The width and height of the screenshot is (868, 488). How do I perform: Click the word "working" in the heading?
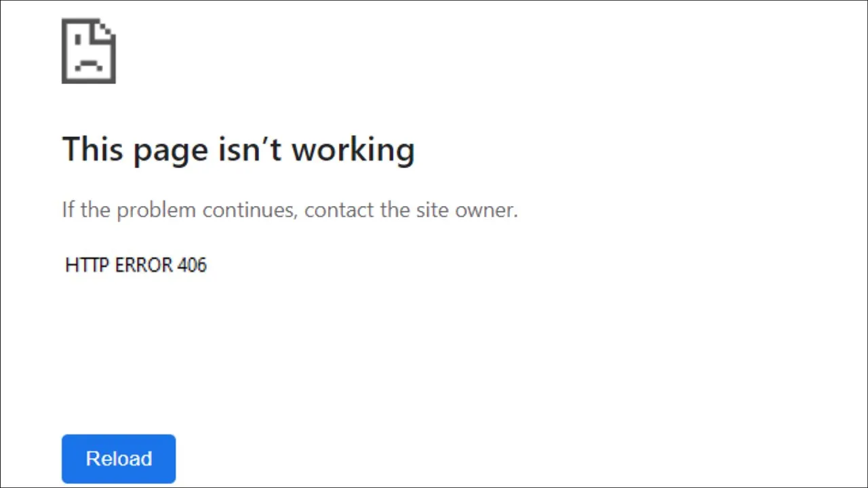click(x=353, y=150)
